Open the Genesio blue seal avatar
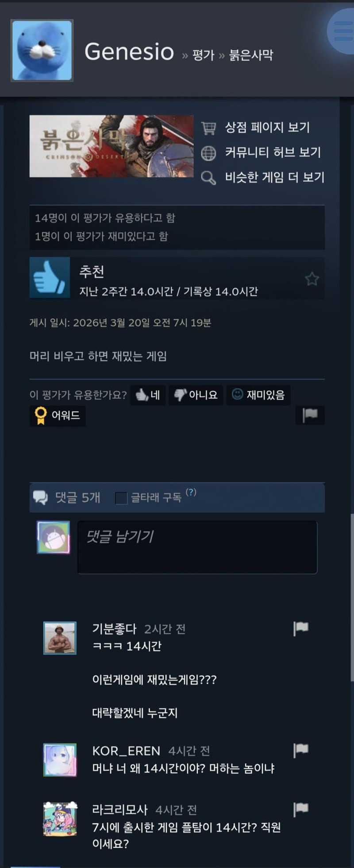This screenshot has width=354, height=868. pyautogui.click(x=42, y=51)
